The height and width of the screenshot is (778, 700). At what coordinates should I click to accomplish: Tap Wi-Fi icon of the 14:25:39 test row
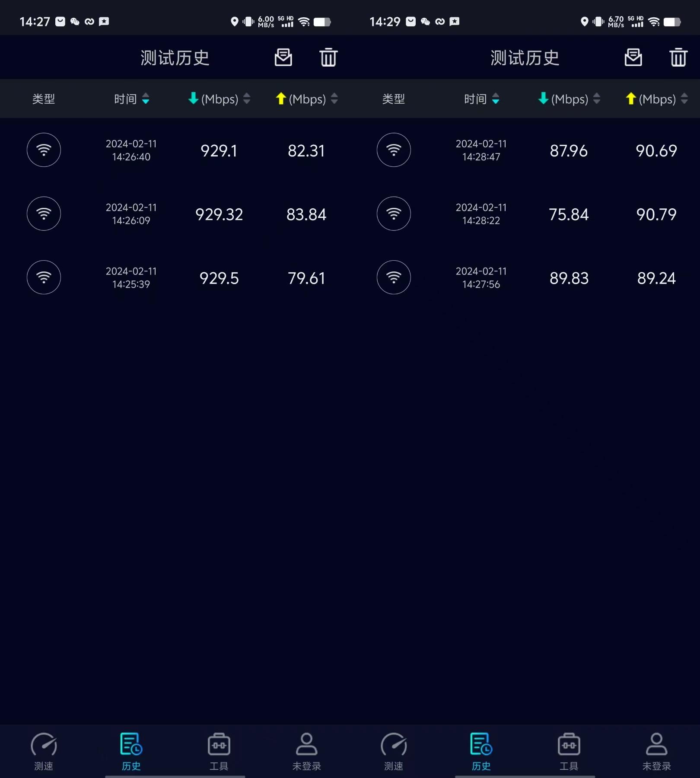point(44,277)
